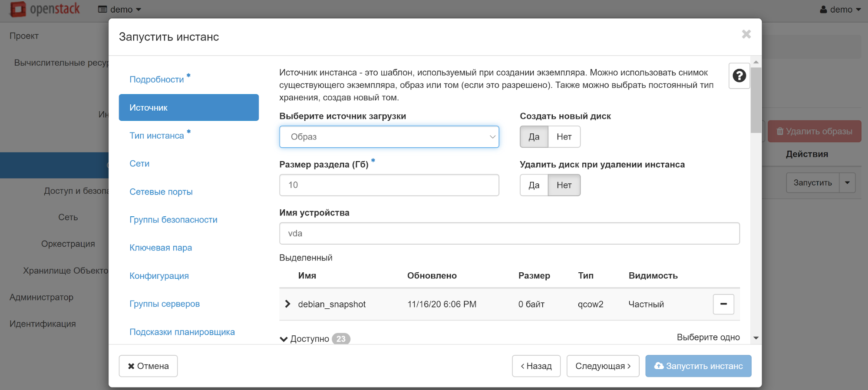Remove debian_snapshot with the minus button

[x=723, y=304]
